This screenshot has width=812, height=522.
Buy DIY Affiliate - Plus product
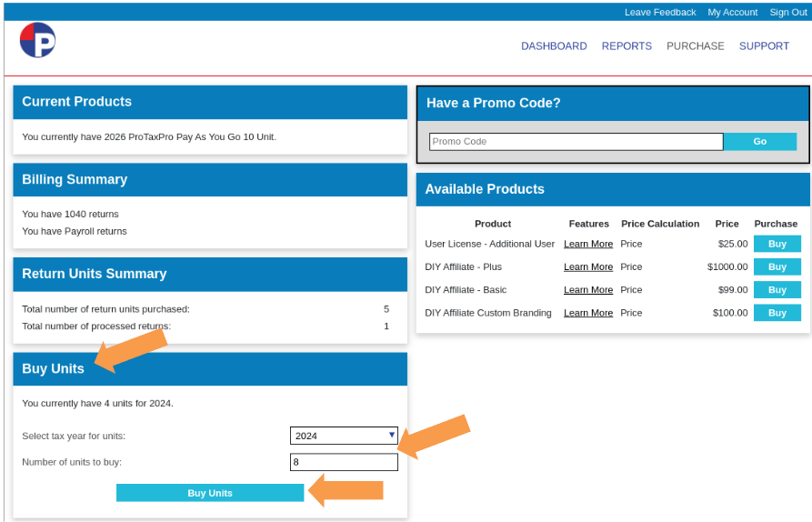[x=777, y=266]
